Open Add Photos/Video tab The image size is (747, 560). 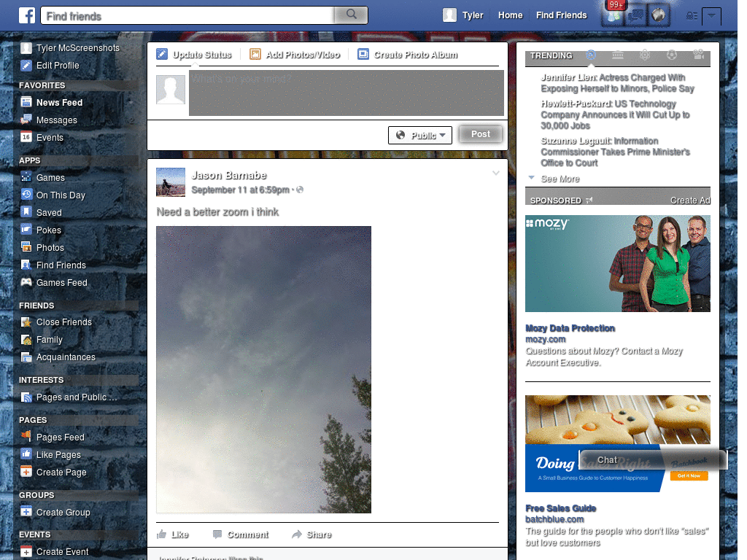[x=295, y=54]
